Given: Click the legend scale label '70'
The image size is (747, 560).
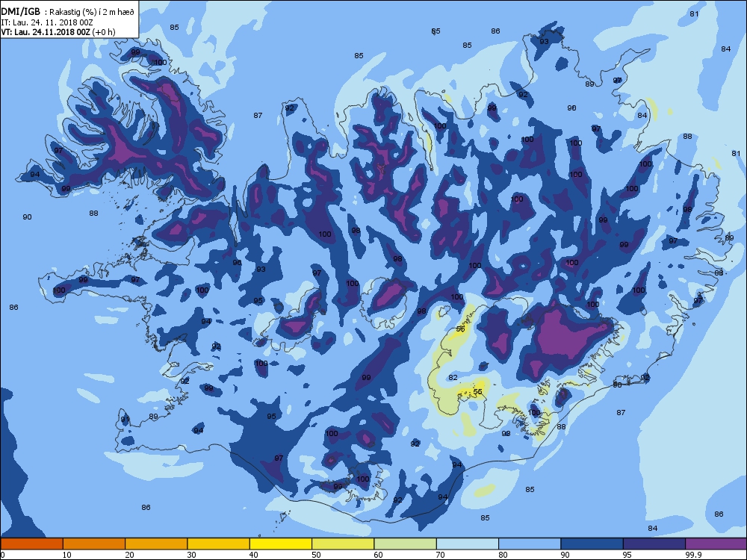Looking at the screenshot, I should [441, 555].
